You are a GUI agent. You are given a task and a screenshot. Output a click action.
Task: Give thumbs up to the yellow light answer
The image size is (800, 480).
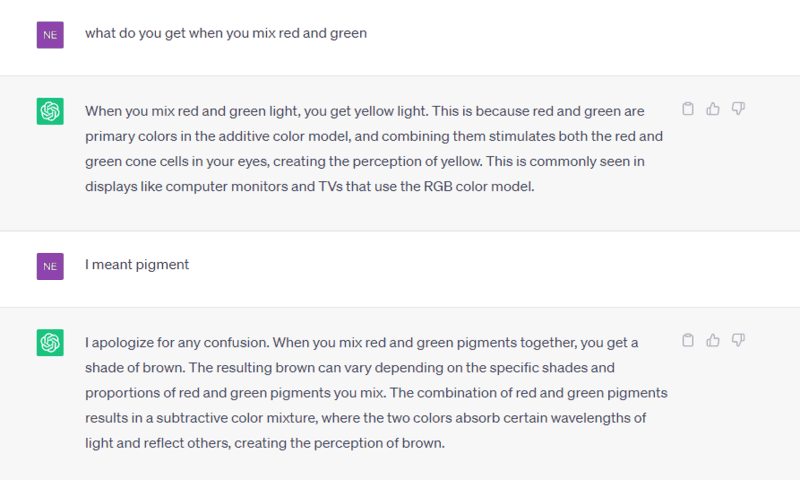(713, 109)
